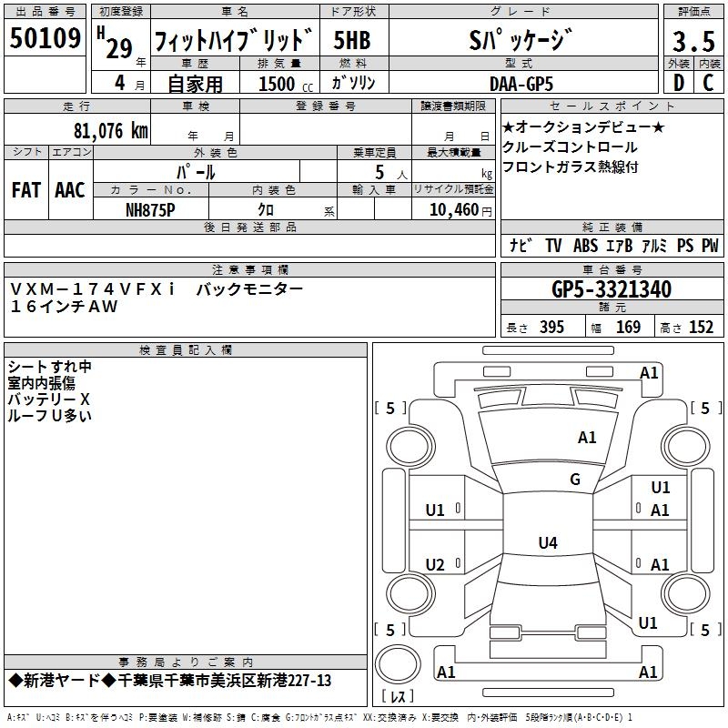Click the spare tire circle above レス

tap(398, 664)
